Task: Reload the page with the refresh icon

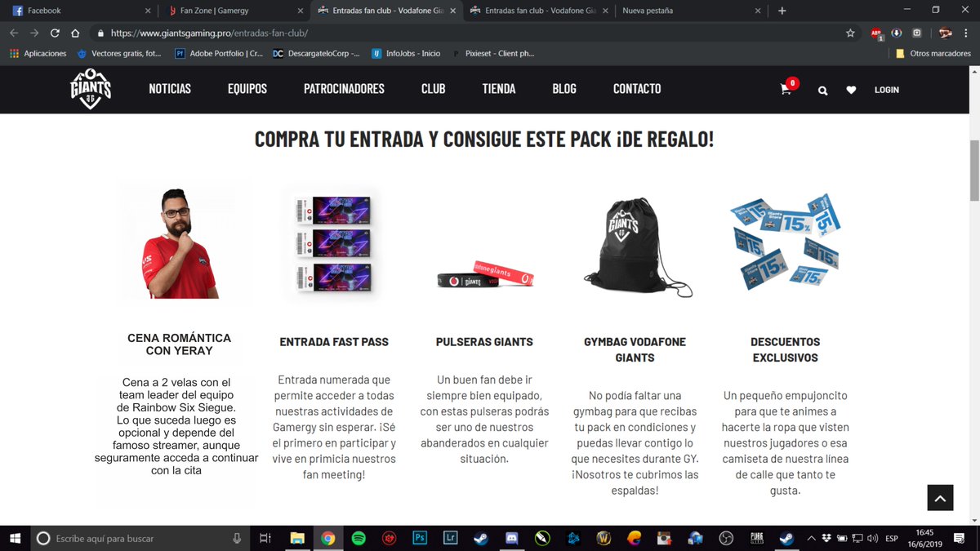Action: click(55, 33)
